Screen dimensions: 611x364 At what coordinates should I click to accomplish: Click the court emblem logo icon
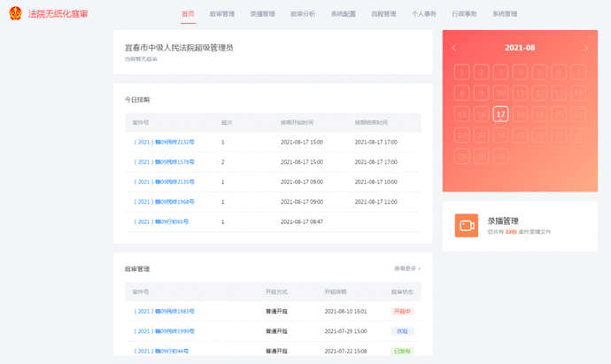(16, 13)
